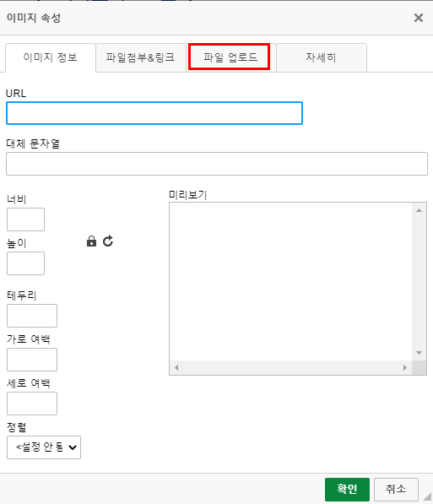Screen dimensions: 433x504
Task: Click the preview horizontal scroll left arrow
Action: point(176,367)
